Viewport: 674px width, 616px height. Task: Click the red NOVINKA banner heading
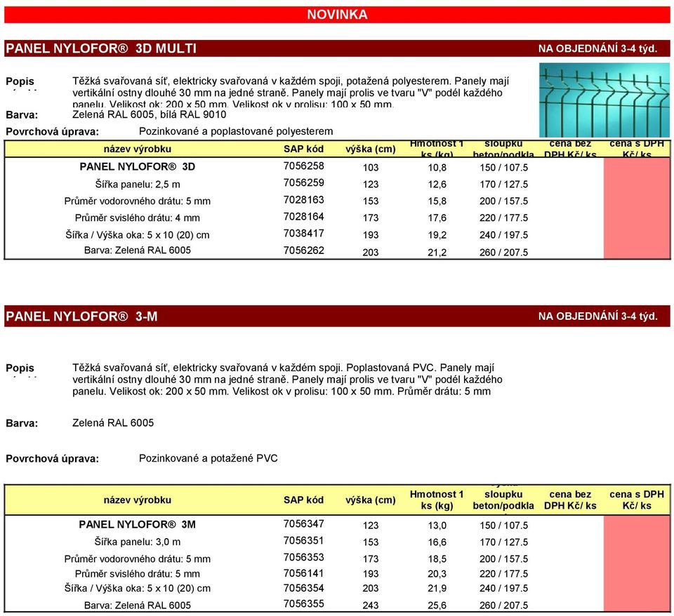click(337, 15)
